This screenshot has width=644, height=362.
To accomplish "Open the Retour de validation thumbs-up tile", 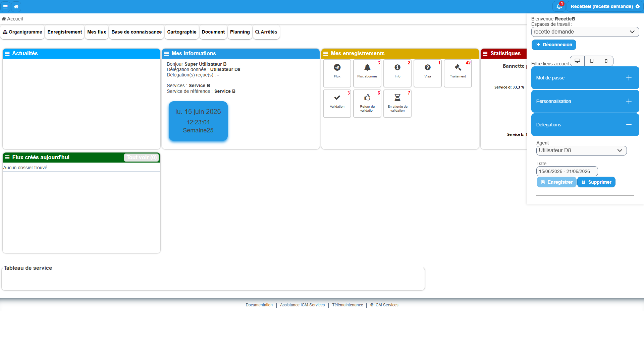I will (367, 104).
